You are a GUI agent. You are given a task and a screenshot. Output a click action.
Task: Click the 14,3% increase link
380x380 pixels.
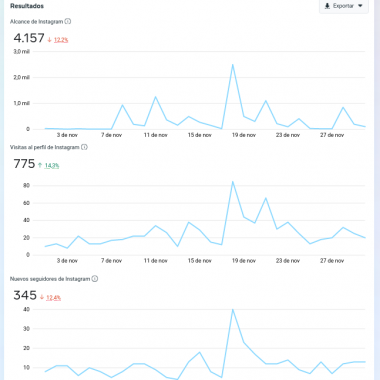coord(52,165)
